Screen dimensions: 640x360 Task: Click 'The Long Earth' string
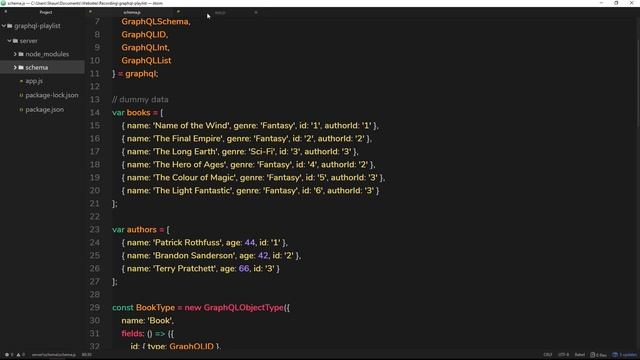[x=185, y=151]
